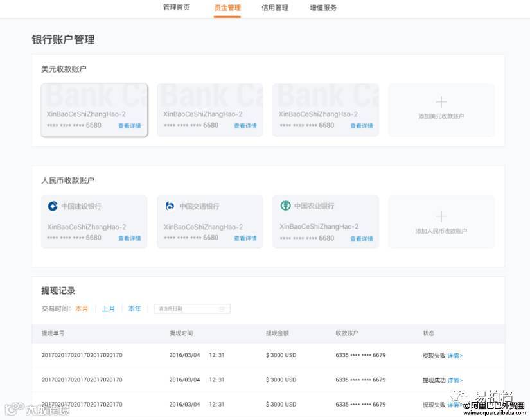Filter withdrawals by 本月

tap(82, 309)
